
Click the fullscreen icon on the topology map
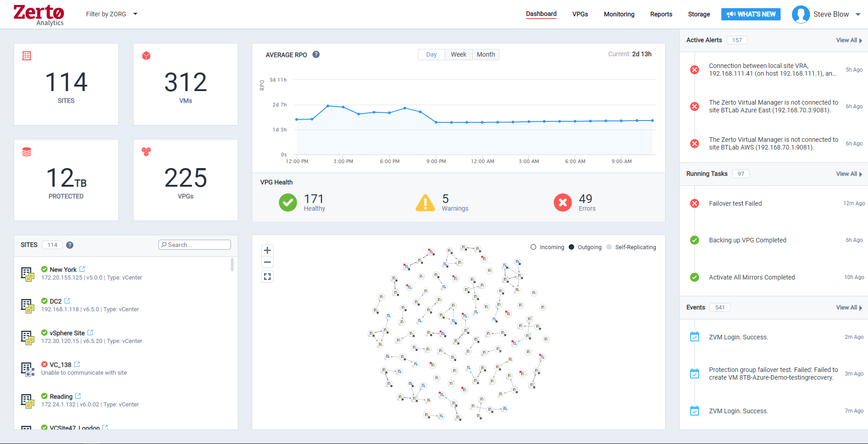tap(267, 276)
